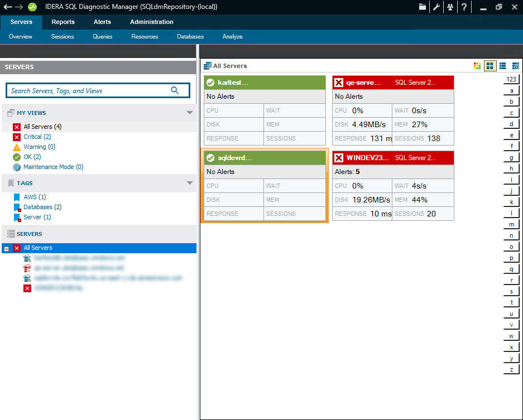Select the highlighted All Servers tree row
523x420 pixels.
coord(99,248)
